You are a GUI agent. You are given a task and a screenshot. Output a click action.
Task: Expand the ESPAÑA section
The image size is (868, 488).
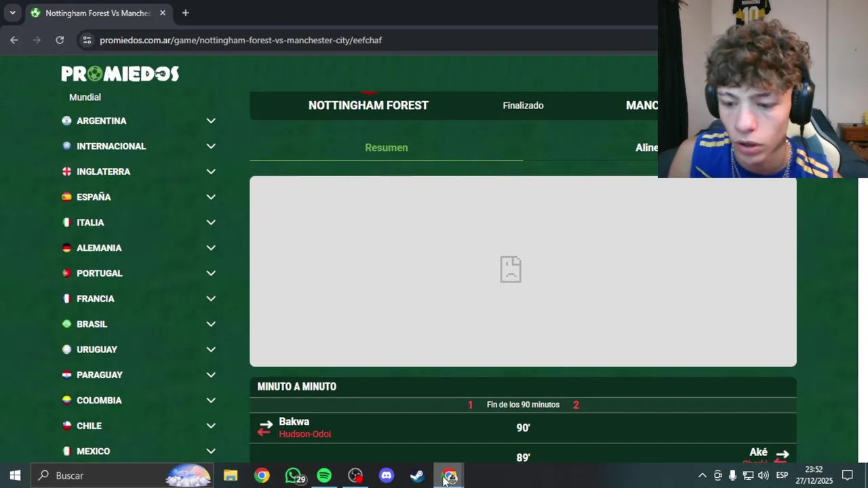[211, 197]
